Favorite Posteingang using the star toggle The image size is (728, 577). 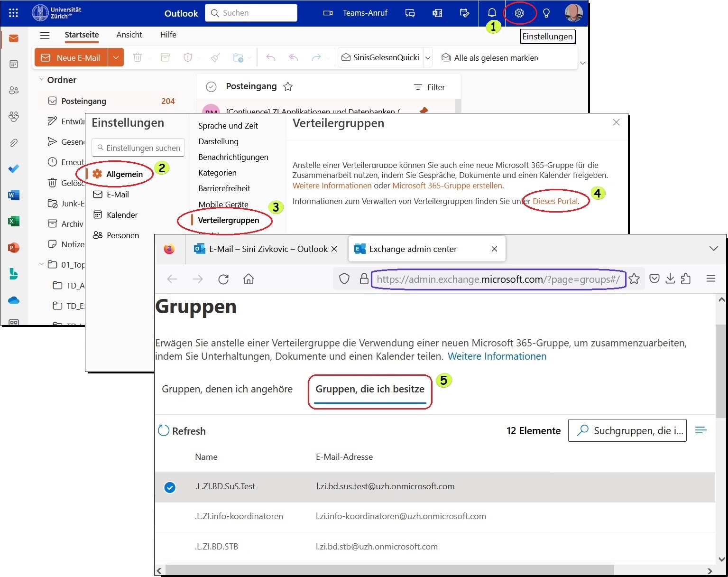(288, 86)
